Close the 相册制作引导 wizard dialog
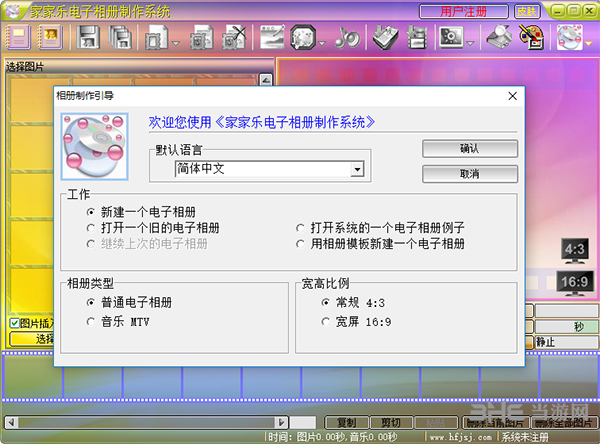600x444 pixels. click(x=512, y=96)
